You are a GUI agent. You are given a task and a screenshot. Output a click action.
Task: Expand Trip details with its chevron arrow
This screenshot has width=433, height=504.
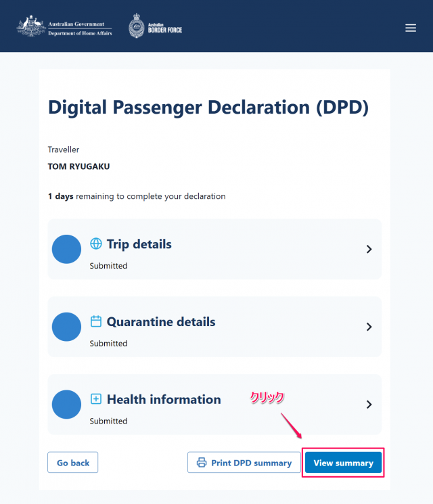pos(369,249)
